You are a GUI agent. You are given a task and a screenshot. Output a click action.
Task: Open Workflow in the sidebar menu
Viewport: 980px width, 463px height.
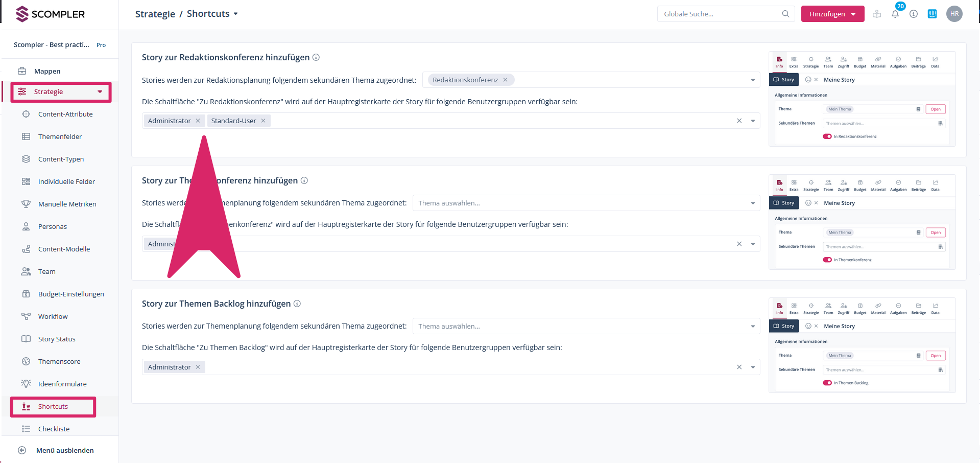[53, 316]
